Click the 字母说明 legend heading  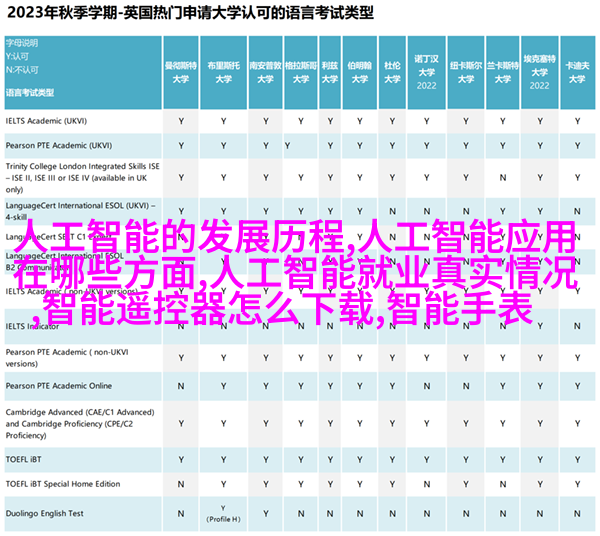coord(22,43)
